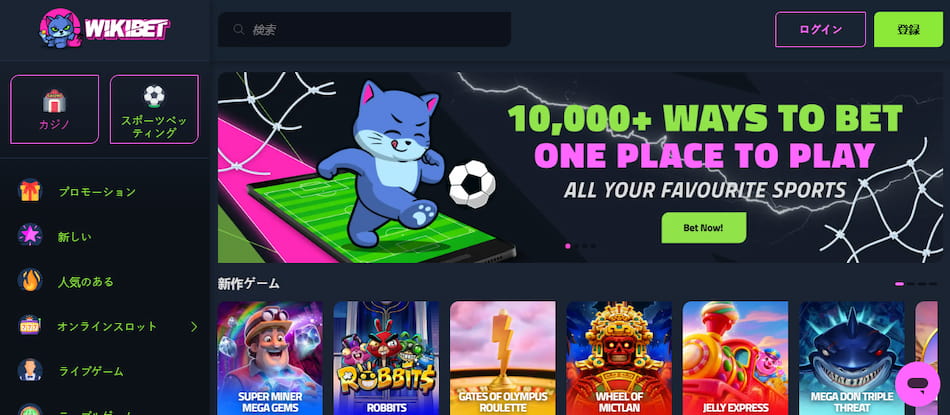Click the gift box プロモーション icon

coord(30,191)
